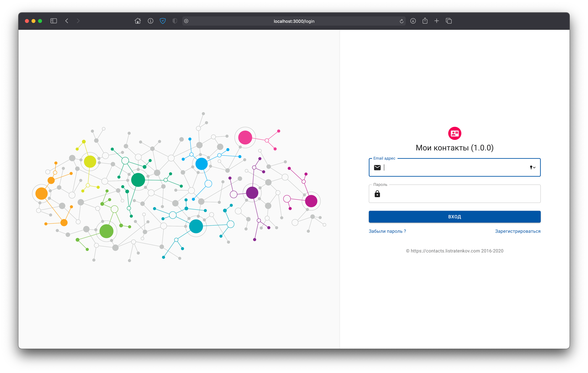Click the plus circle in address bar
The width and height of the screenshot is (588, 373).
pyautogui.click(x=186, y=21)
